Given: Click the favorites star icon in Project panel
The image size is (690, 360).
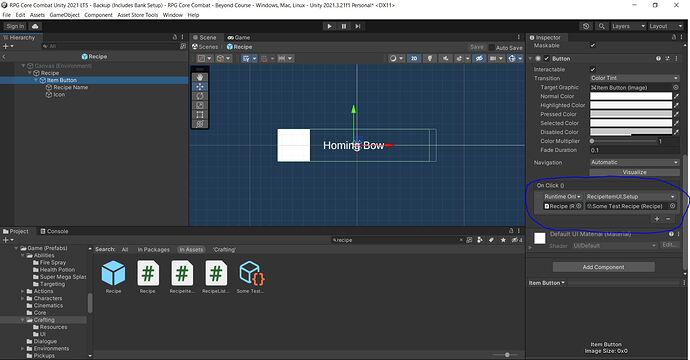Looking at the screenshot, I should 503,240.
